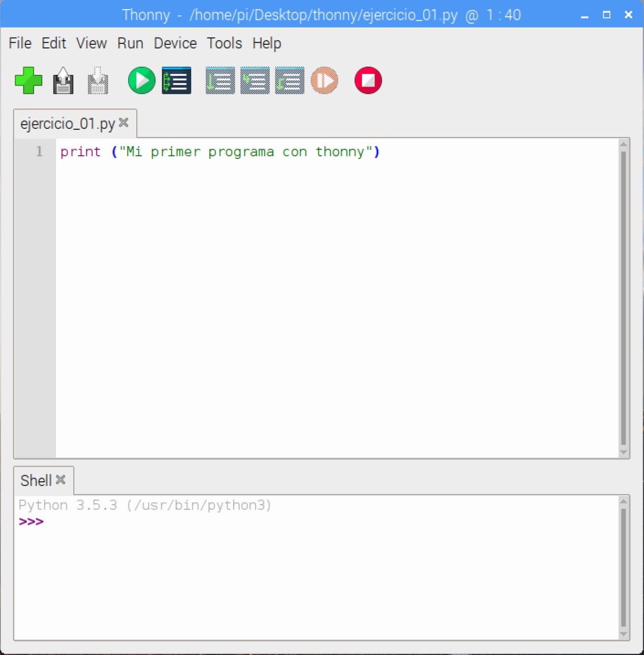The width and height of the screenshot is (644, 655).
Task: Click the green New file plus icon
Action: click(29, 80)
